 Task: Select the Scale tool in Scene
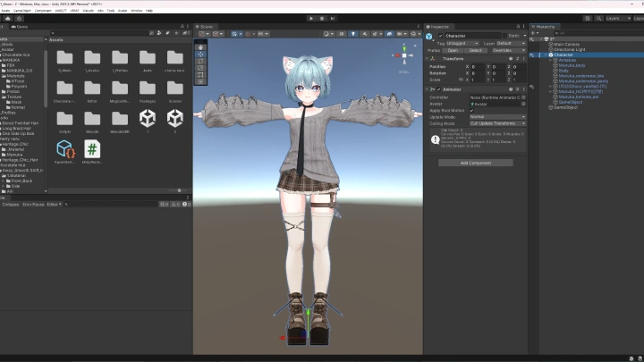200,68
